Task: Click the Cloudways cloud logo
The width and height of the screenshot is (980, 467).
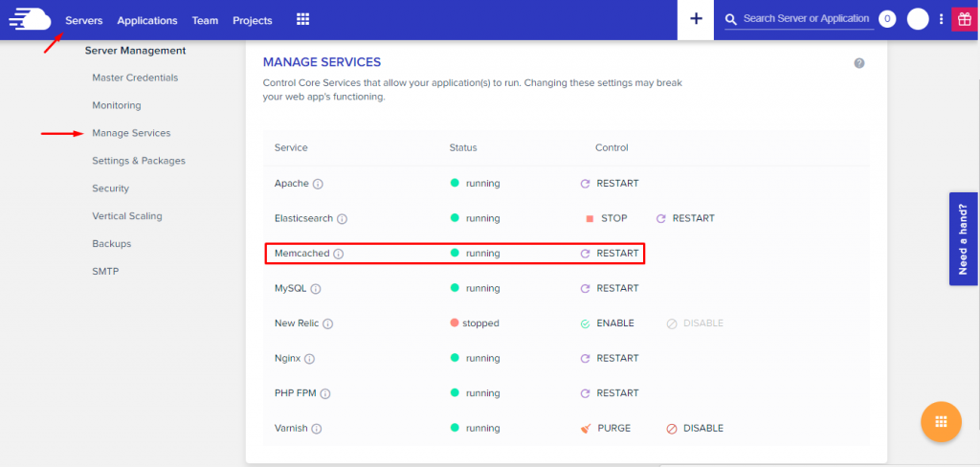Action: tap(30, 19)
